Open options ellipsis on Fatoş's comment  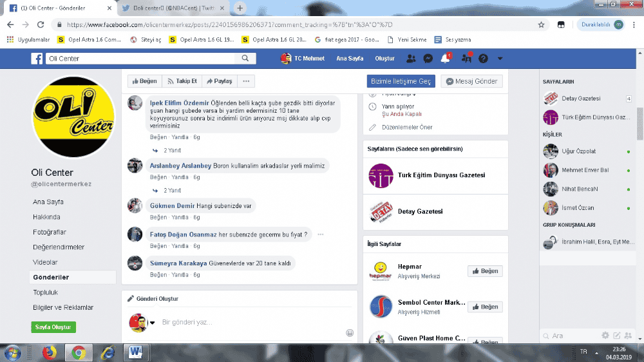[320, 234]
